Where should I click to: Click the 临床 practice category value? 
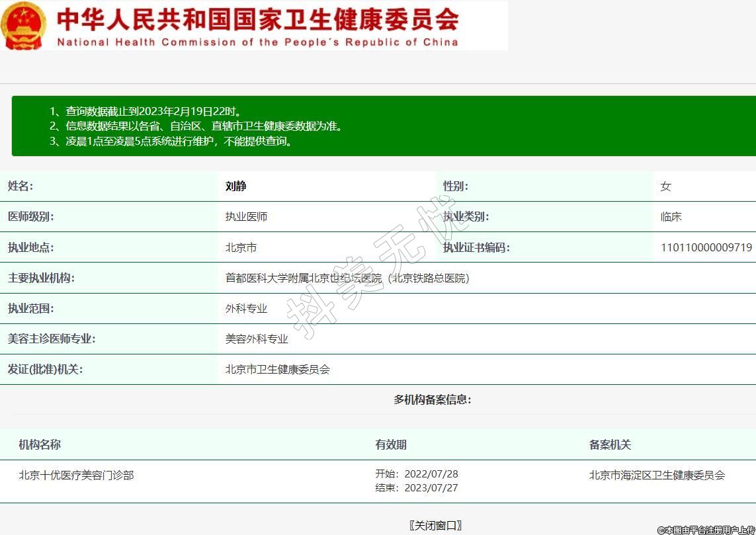click(671, 217)
